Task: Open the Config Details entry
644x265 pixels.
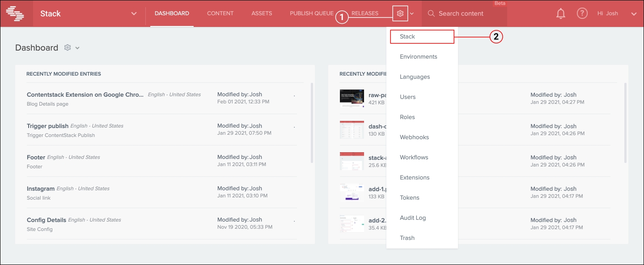Action: click(47, 220)
